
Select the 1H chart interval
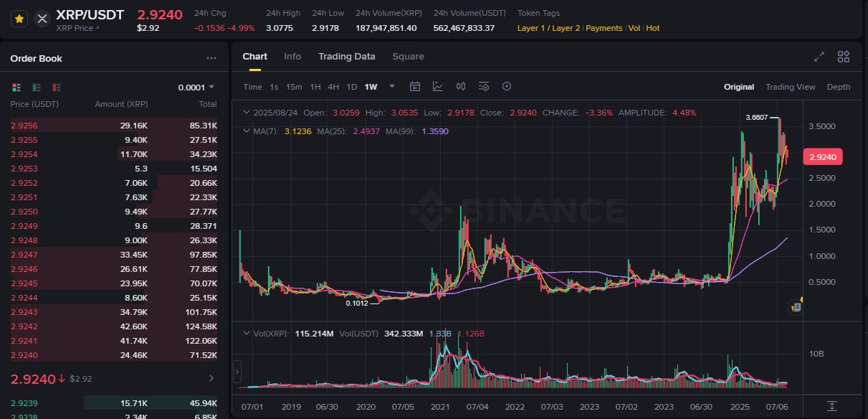click(x=315, y=87)
